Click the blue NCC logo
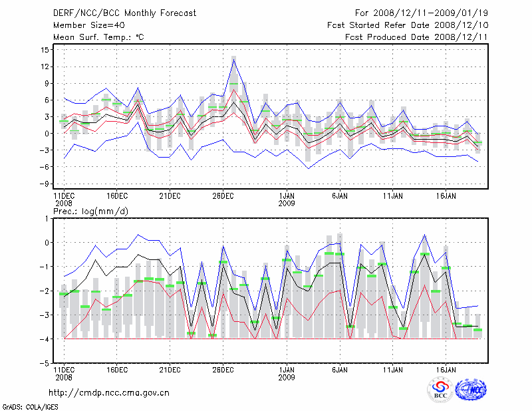The width and height of the screenshot is (532, 411). (470, 390)
